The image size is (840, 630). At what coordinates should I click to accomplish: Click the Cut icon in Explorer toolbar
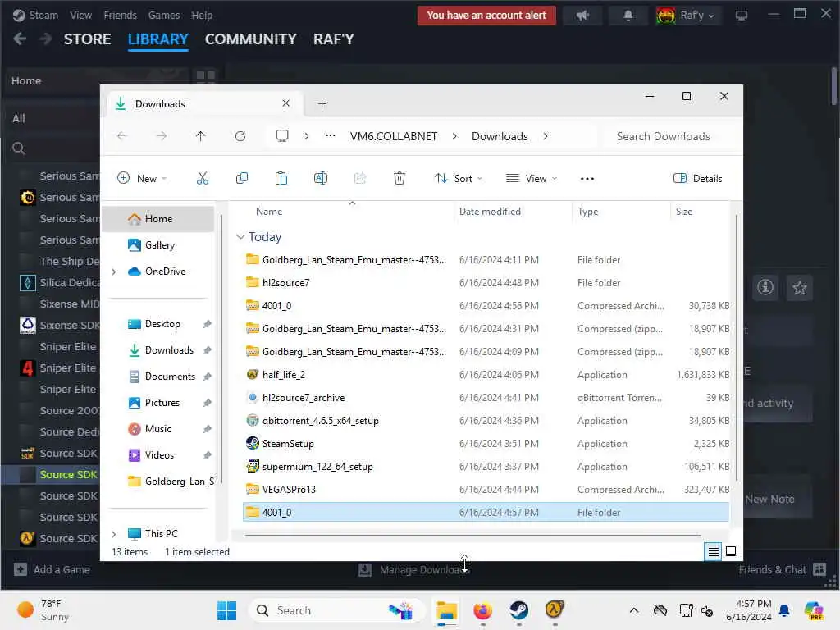click(x=202, y=178)
